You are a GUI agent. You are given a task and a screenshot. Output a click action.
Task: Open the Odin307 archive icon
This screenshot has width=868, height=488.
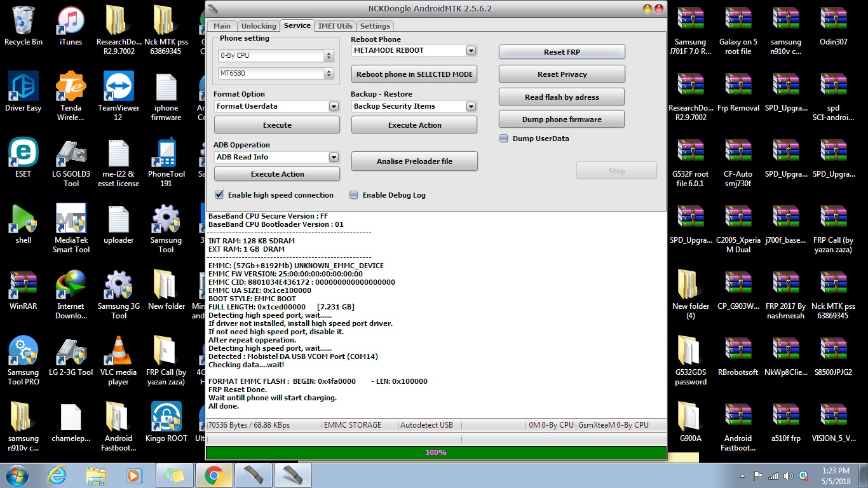click(x=833, y=27)
